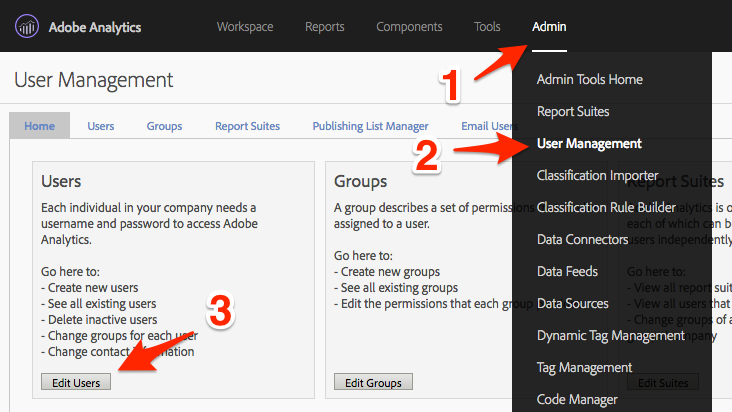Open the Workspace menu
Viewport: 732px width, 412px height.
245,27
